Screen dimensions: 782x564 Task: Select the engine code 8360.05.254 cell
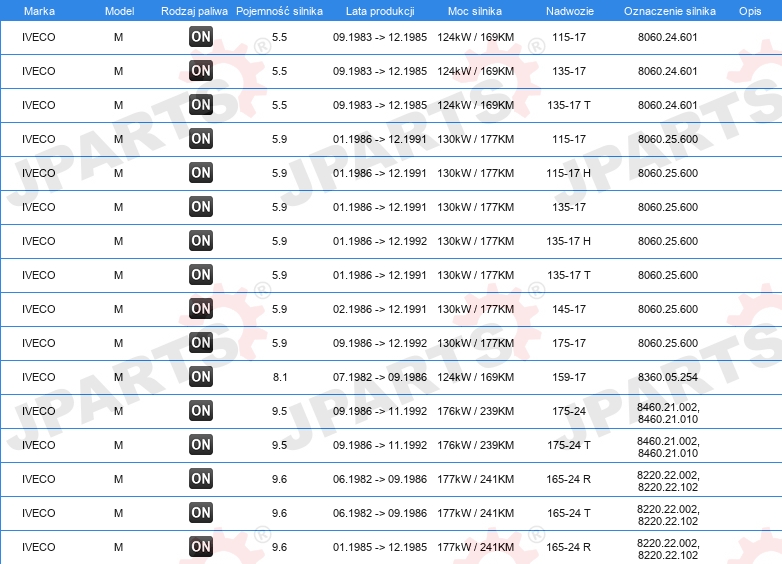pos(668,377)
